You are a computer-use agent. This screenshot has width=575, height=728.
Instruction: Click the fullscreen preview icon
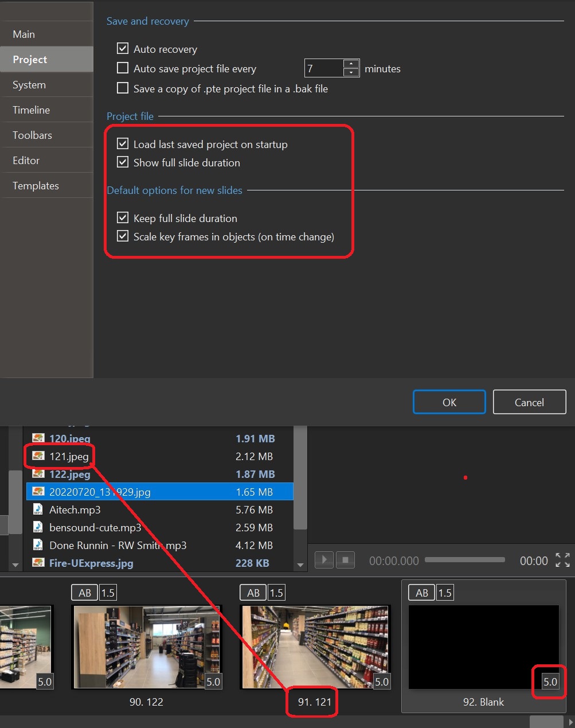click(562, 560)
